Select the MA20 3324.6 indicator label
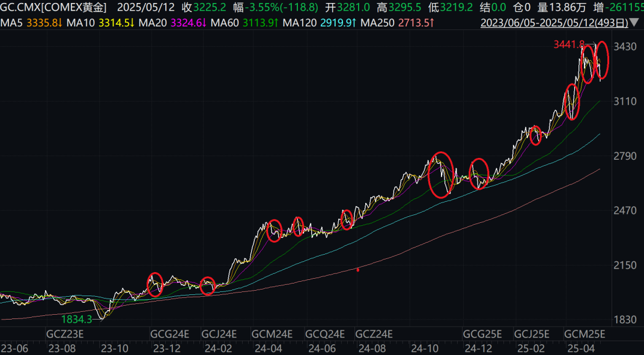644x355 pixels. [172, 23]
